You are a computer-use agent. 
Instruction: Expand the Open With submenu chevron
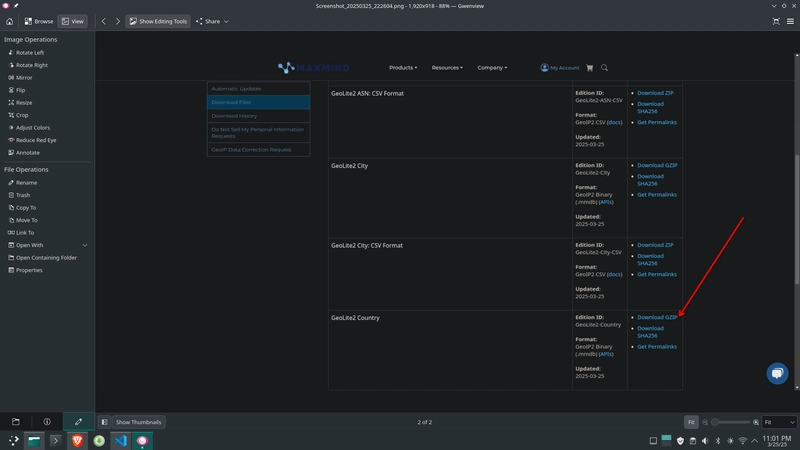click(85, 245)
